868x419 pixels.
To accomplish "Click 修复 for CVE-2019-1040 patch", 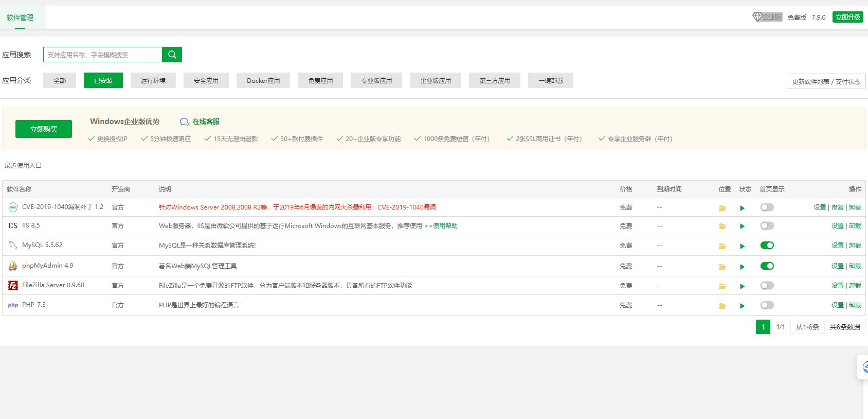I will (838, 207).
